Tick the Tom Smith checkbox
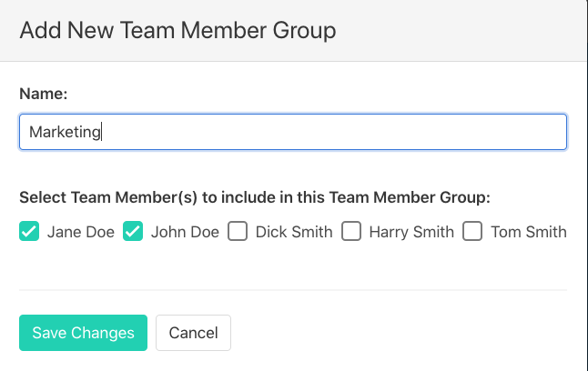Image resolution: width=588 pixels, height=371 pixels. click(472, 232)
